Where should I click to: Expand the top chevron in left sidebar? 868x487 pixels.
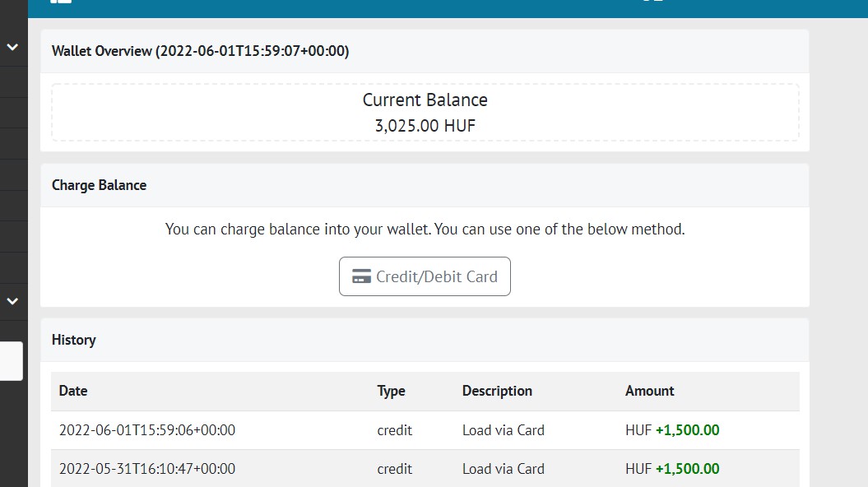point(12,48)
